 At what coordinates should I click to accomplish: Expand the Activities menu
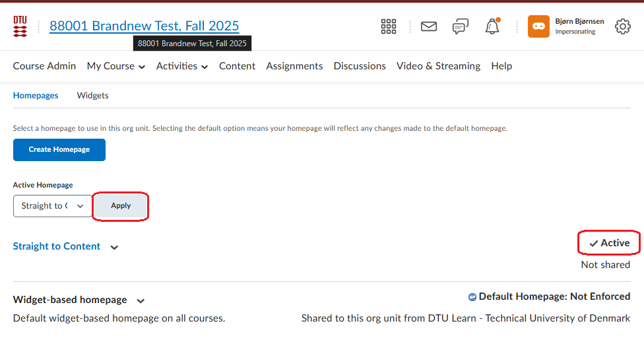[x=182, y=66]
